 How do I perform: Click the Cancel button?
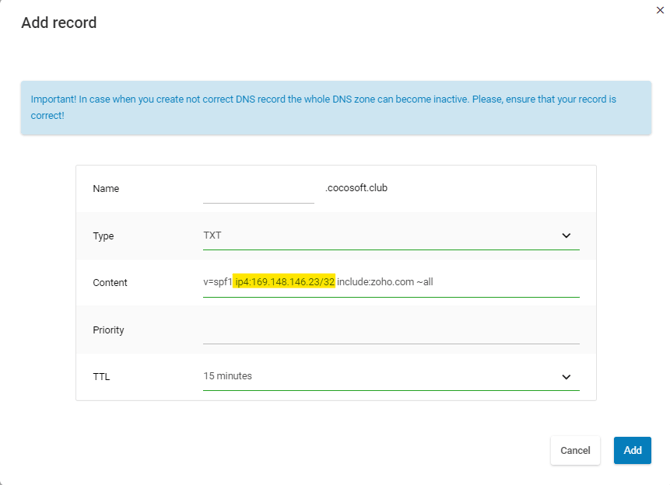(x=575, y=450)
